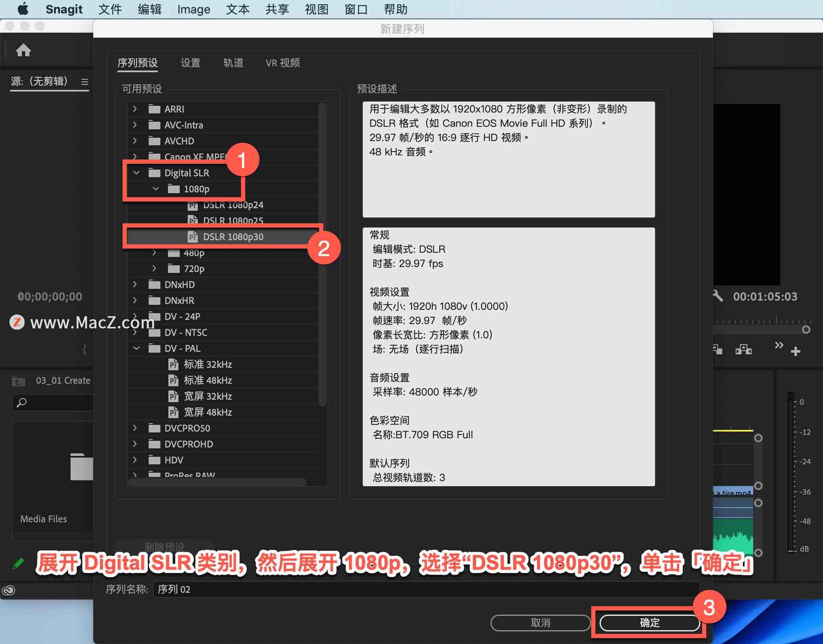Open the Button Editor with the plus icon
The height and width of the screenshot is (644, 823).
pyautogui.click(x=796, y=351)
